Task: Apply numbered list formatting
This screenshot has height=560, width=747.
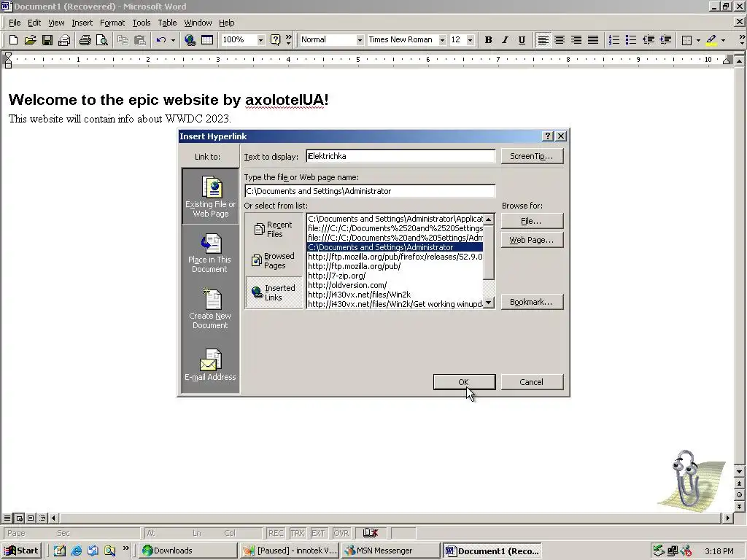Action: tap(614, 40)
